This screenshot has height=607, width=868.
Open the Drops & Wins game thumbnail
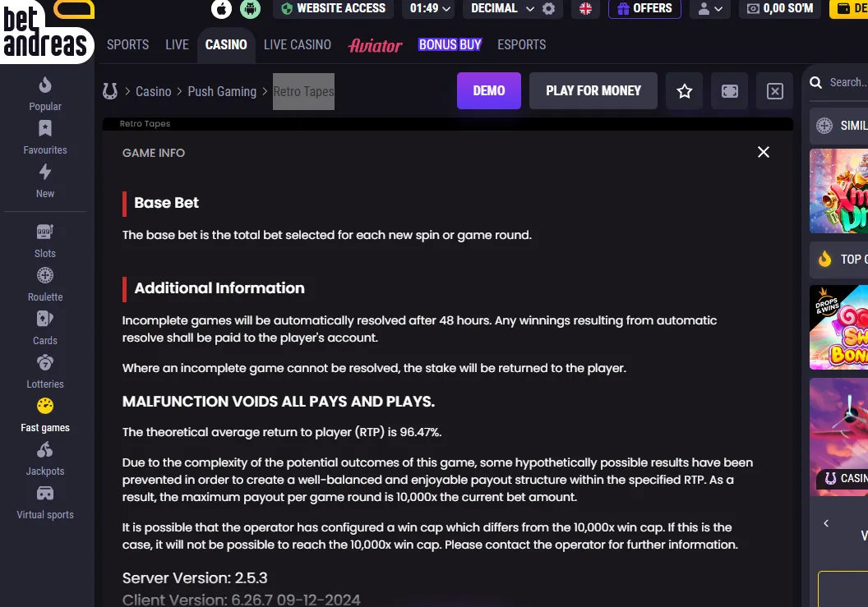click(838, 328)
